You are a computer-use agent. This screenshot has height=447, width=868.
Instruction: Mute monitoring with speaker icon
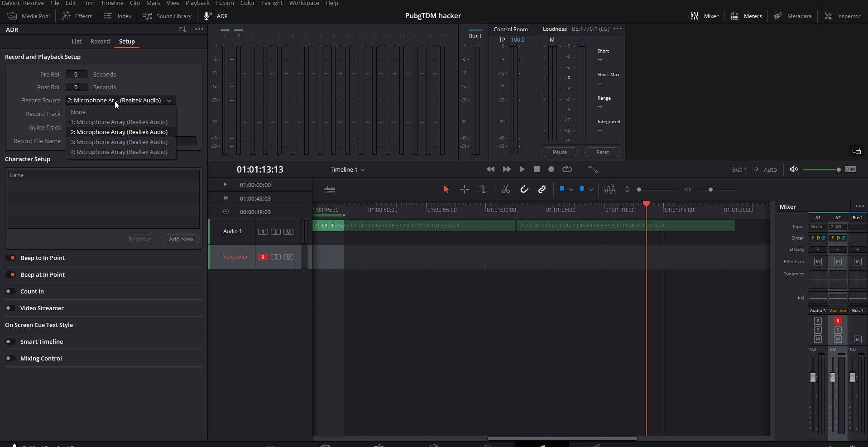pyautogui.click(x=794, y=169)
